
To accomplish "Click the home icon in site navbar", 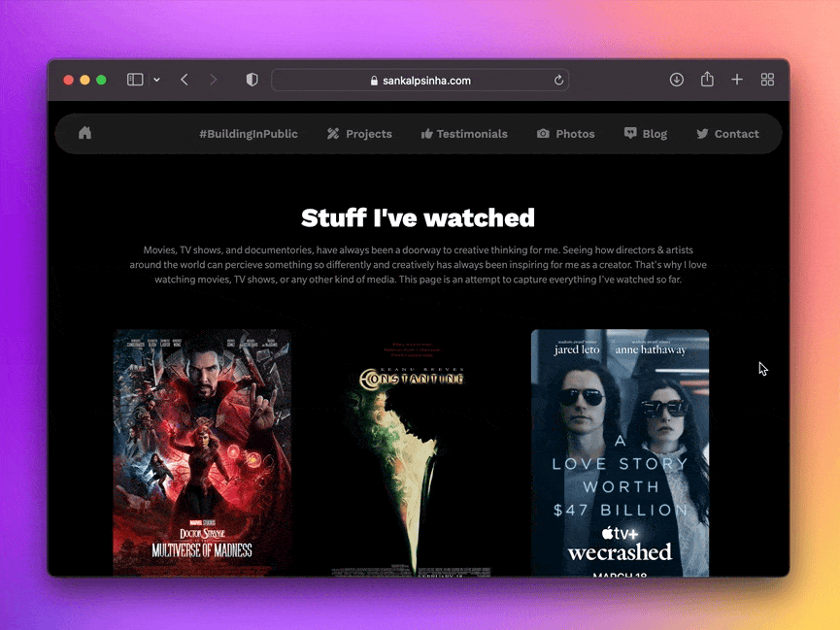I will pyautogui.click(x=84, y=133).
